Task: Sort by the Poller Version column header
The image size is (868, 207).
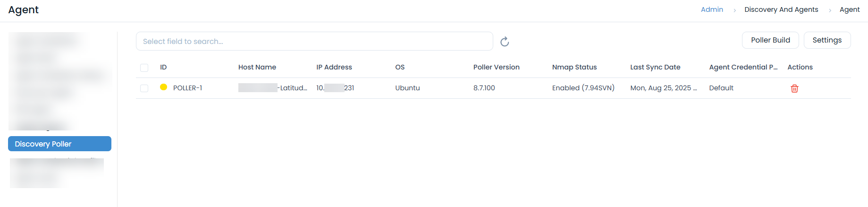Action: click(496, 67)
